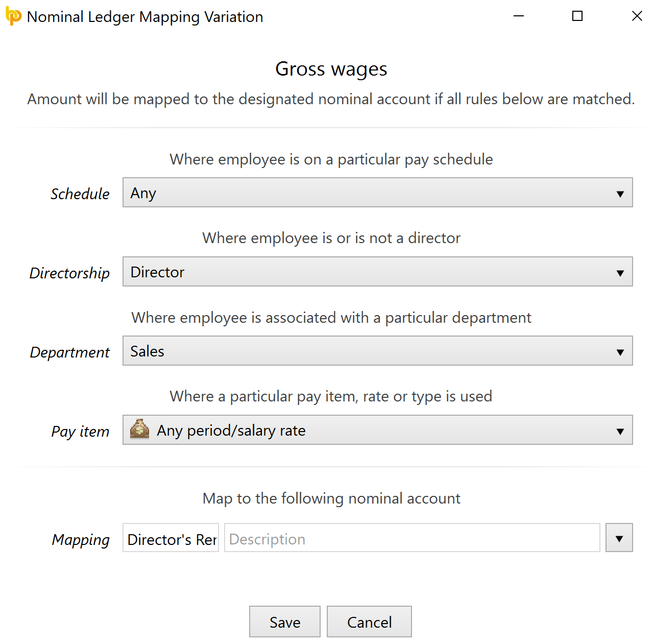
Task: Click the Gross wages heading
Action: 331,69
